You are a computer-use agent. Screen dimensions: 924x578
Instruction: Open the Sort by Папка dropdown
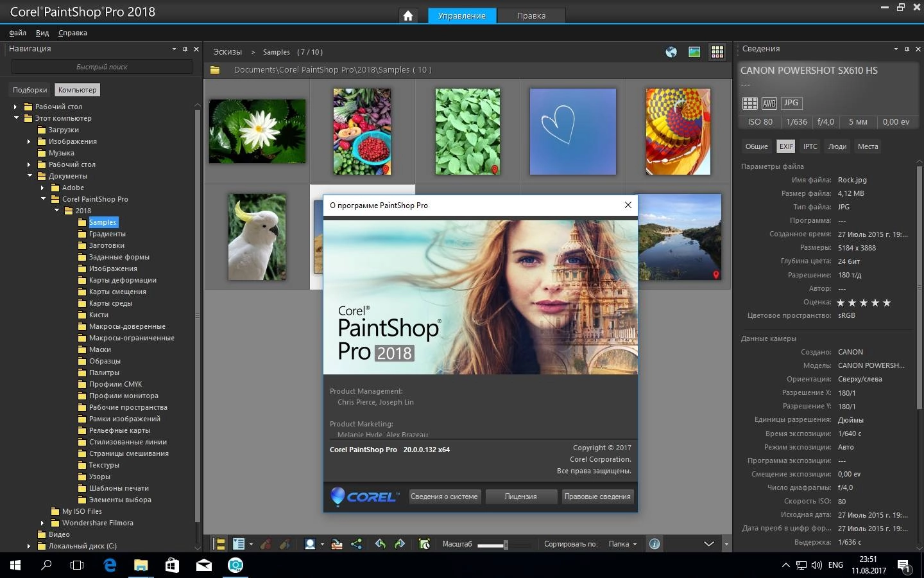click(x=622, y=544)
